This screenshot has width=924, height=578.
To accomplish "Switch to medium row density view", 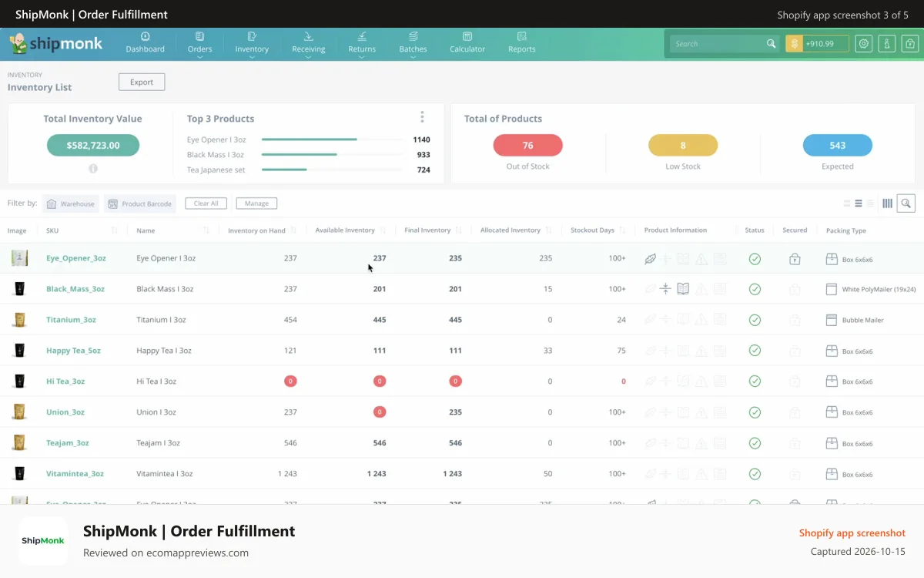I will pos(859,203).
